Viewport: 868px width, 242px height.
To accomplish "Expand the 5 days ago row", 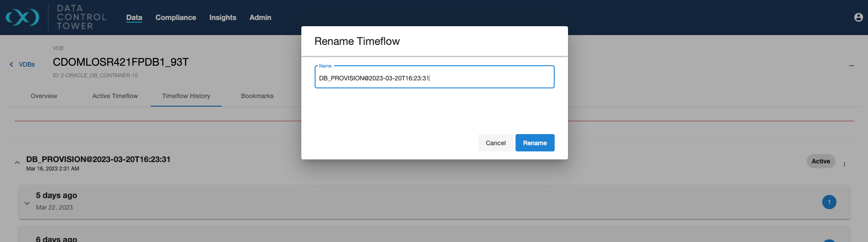I will pyautogui.click(x=27, y=203).
